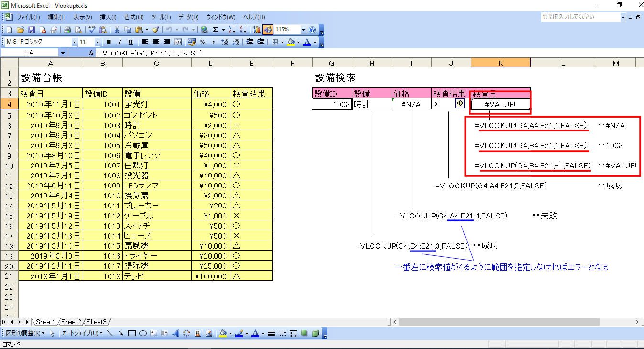Open the 挿入 menu
This screenshot has width=644, height=349.
(x=108, y=17)
